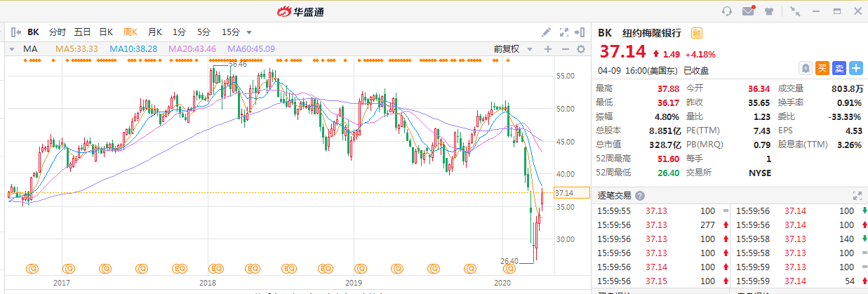Add BK to watchlist with plus button
Screen dimensions: 868x294
pos(856,68)
